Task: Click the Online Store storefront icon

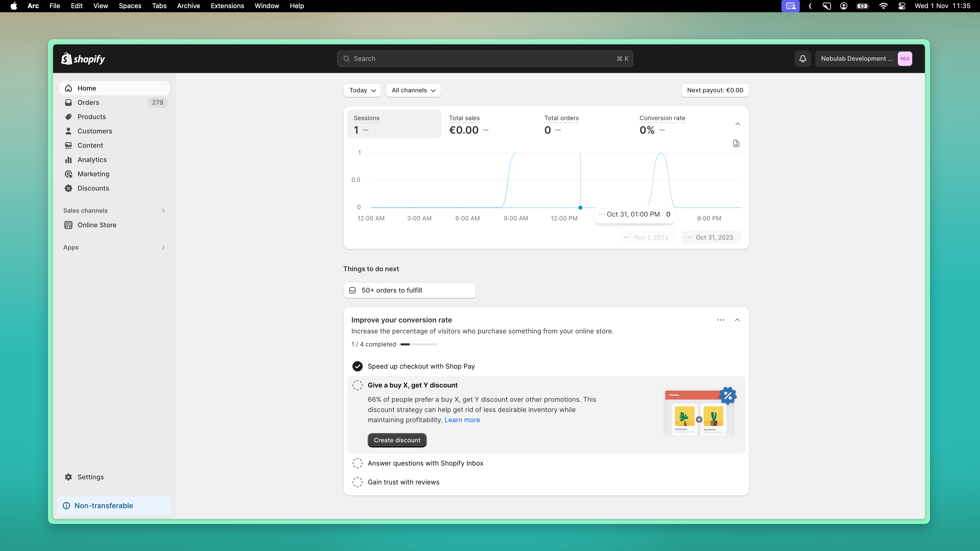Action: click(x=68, y=225)
